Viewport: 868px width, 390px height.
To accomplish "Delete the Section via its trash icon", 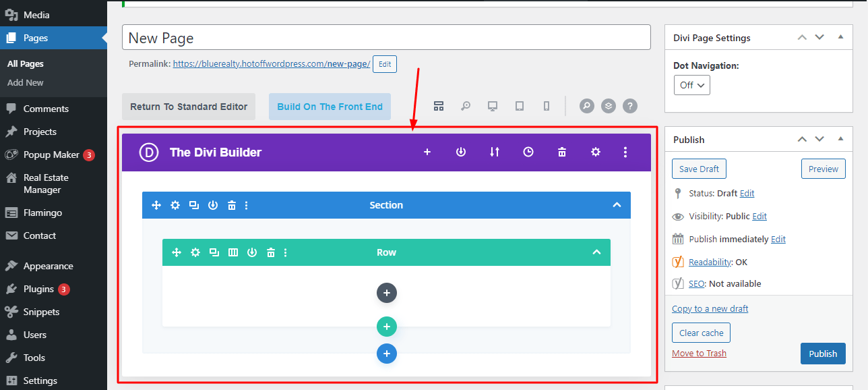I will pyautogui.click(x=232, y=205).
